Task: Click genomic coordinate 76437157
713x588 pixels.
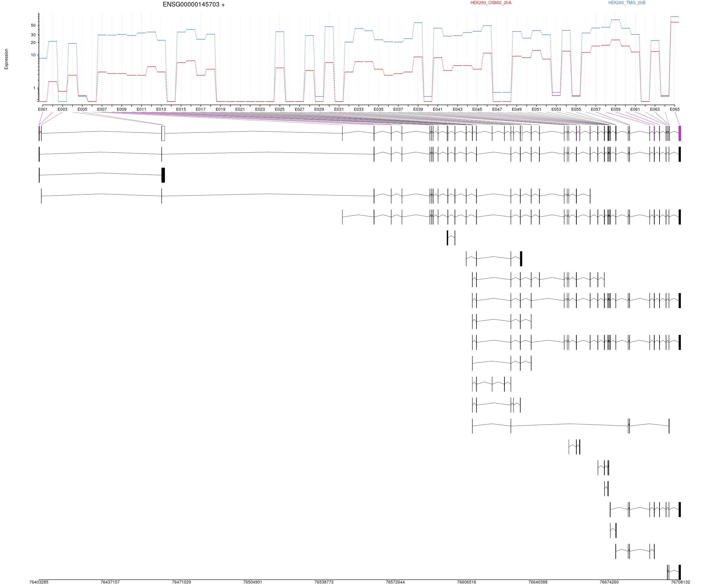Action: click(110, 582)
